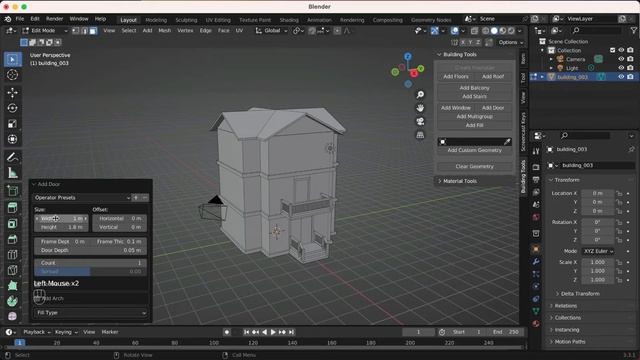This screenshot has width=640, height=360.
Task: Toggle the Collection exclude checkbox
Action: pos(612,50)
